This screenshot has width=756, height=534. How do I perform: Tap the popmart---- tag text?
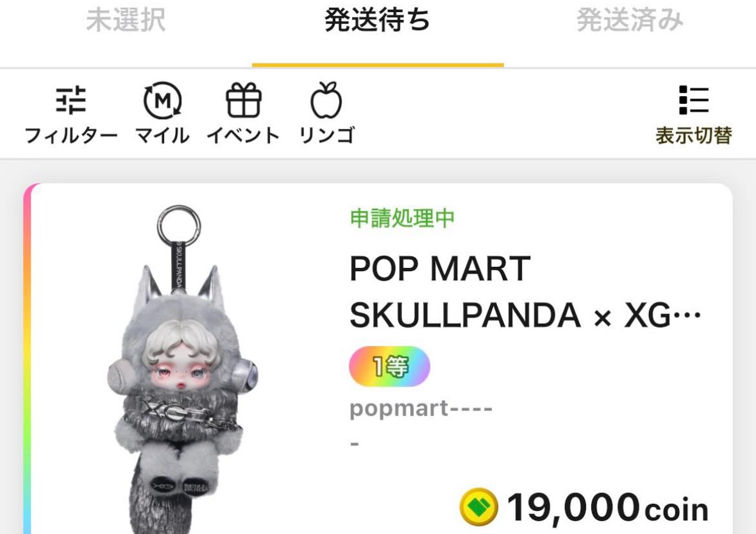click(x=421, y=409)
